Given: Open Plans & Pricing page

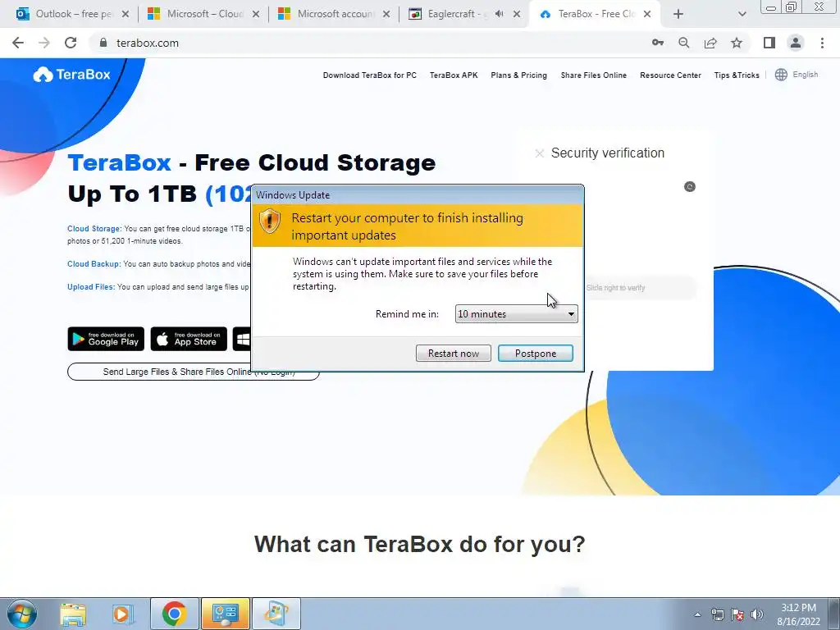Looking at the screenshot, I should pos(518,75).
